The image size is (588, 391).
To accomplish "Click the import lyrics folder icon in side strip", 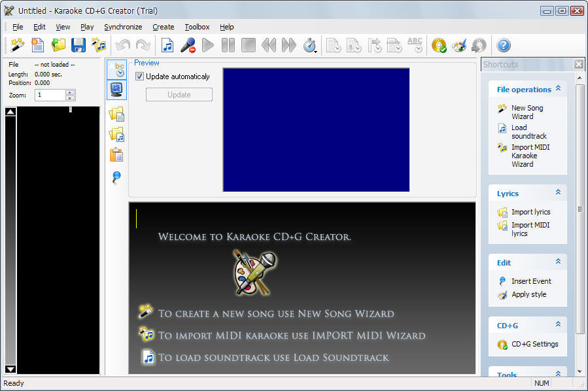I will coord(116,114).
